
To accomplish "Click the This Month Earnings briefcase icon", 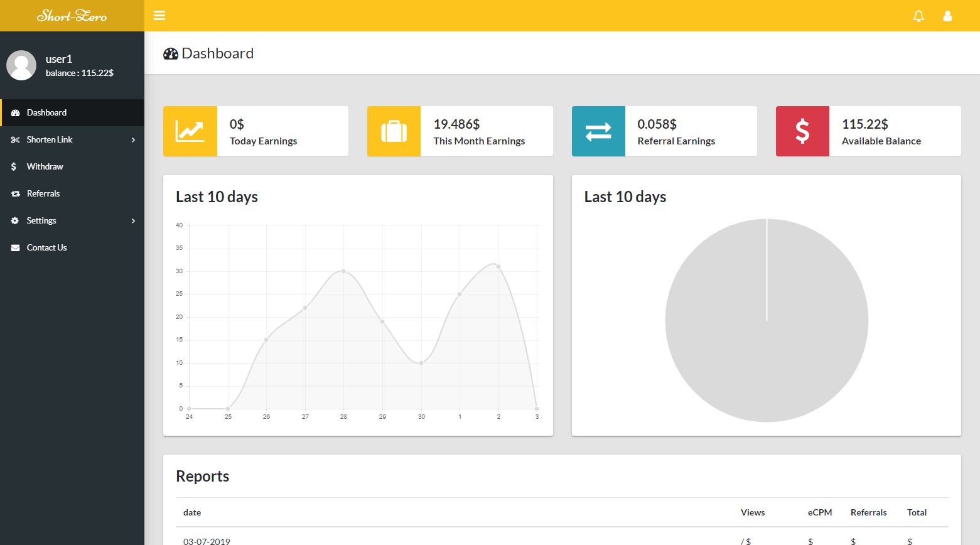I will click(x=394, y=131).
